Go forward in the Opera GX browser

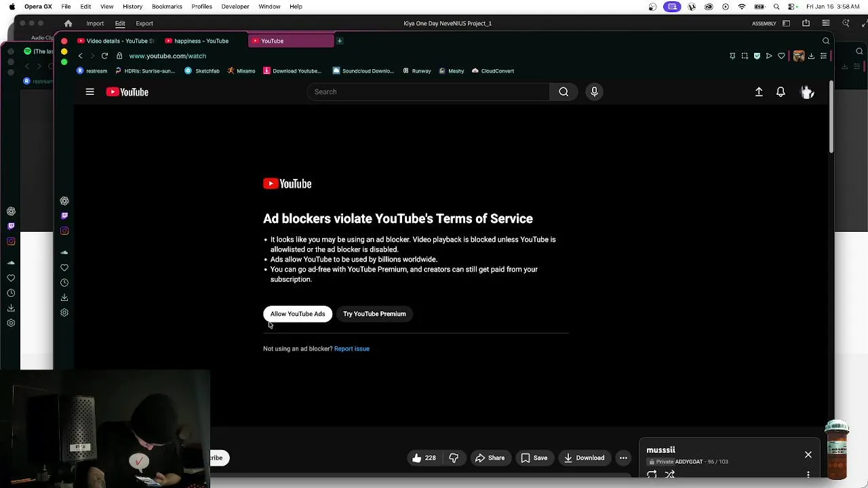pos(92,56)
